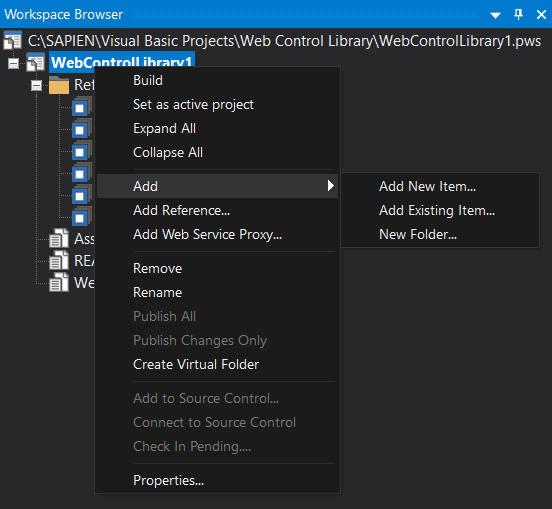The width and height of the screenshot is (552, 509).
Task: Choose Expand All in context menu
Action: 218,128
